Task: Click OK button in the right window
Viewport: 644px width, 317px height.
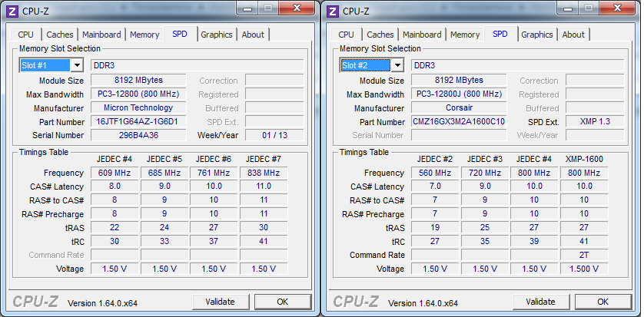Action: (x=603, y=302)
